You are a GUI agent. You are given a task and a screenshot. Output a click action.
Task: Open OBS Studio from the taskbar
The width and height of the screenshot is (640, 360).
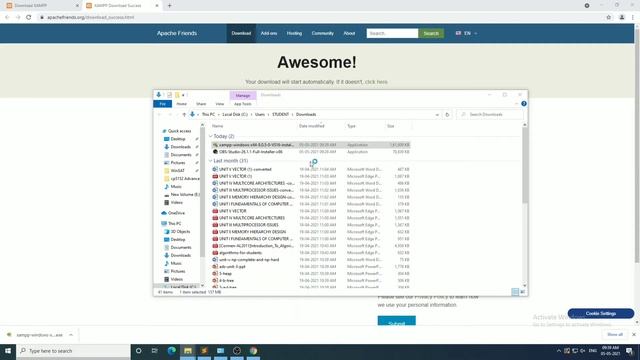pos(237,351)
